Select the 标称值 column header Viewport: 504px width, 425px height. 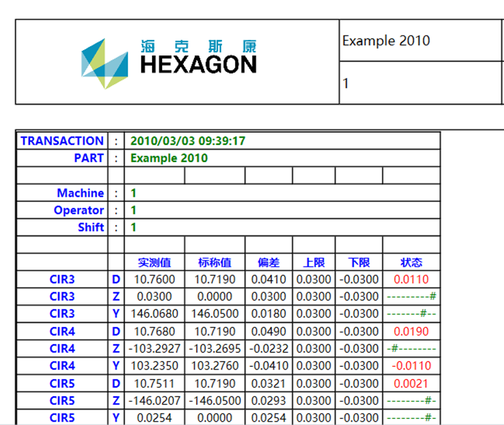pyautogui.click(x=215, y=262)
